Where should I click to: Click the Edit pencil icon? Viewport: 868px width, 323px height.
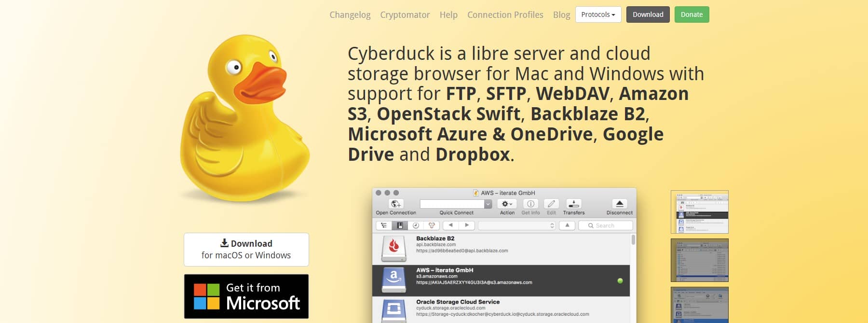(x=551, y=204)
